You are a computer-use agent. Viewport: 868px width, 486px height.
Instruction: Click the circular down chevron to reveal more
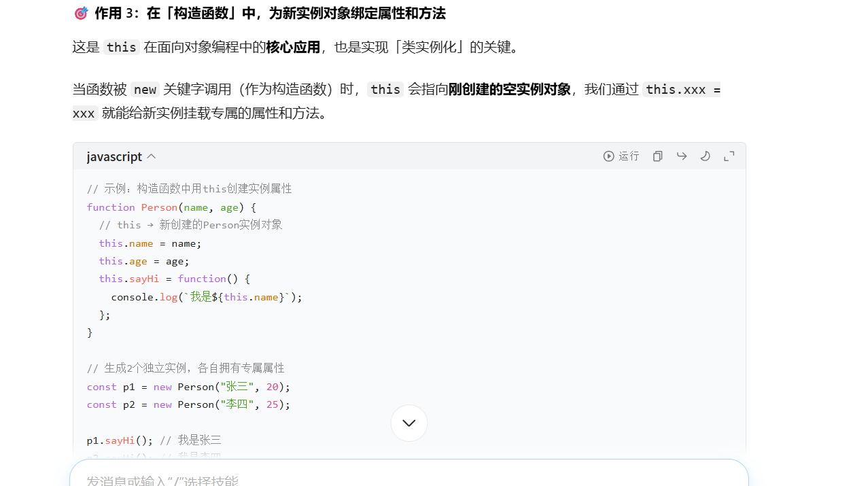409,422
